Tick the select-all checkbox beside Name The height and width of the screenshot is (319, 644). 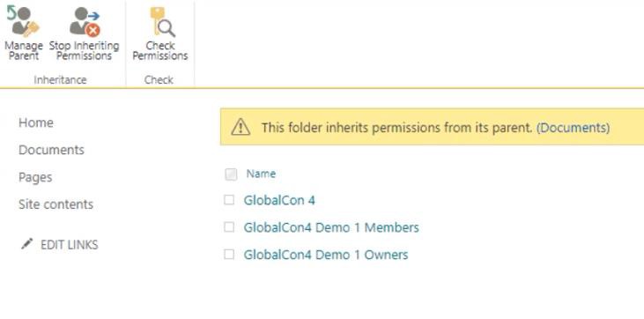tap(231, 174)
